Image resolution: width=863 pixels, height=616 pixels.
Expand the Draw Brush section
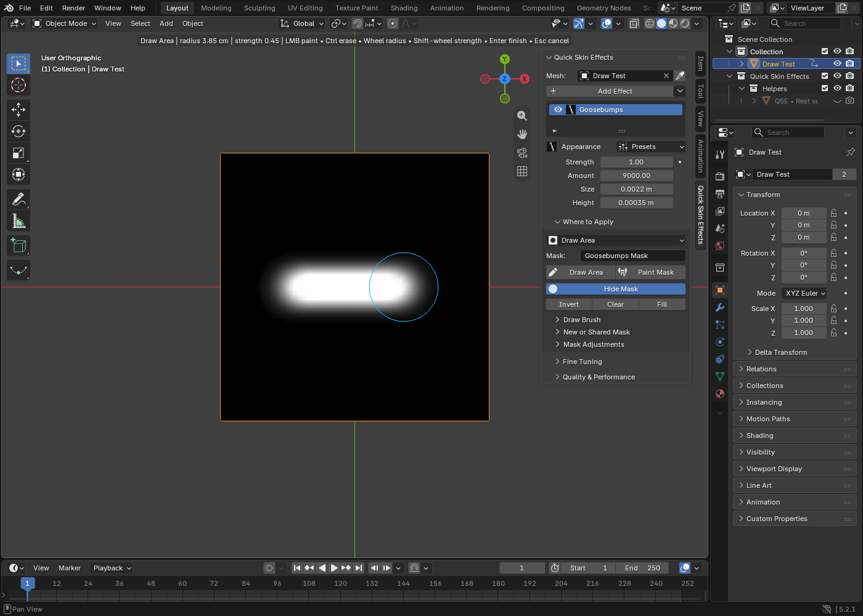pyautogui.click(x=581, y=320)
